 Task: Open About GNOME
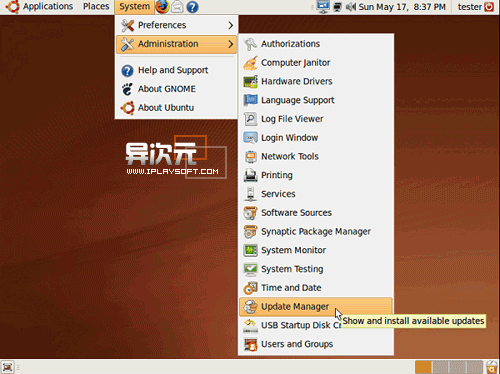tap(176, 89)
